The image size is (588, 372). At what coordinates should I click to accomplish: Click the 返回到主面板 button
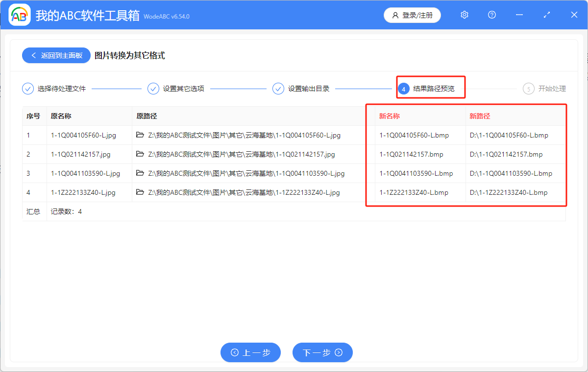coord(56,55)
